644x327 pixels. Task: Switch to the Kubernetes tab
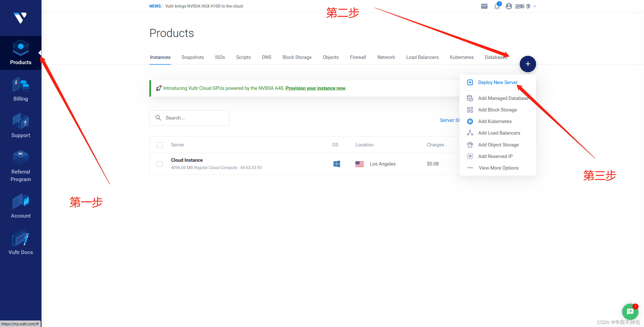pos(462,57)
